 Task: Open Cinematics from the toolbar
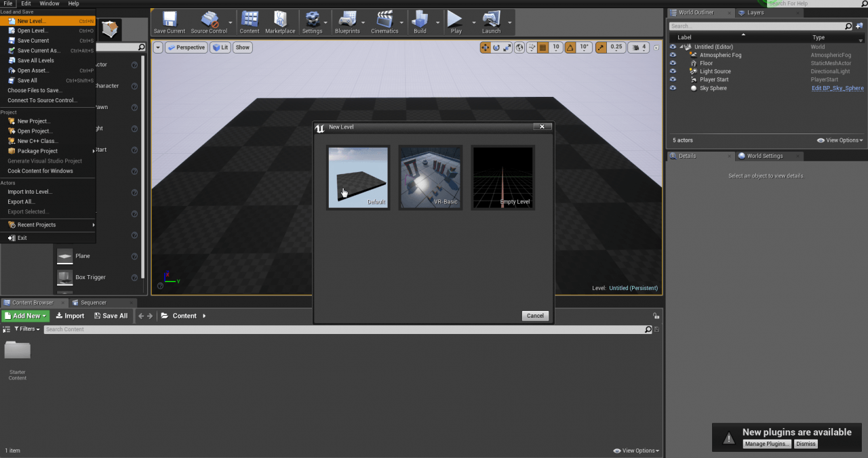tap(384, 22)
